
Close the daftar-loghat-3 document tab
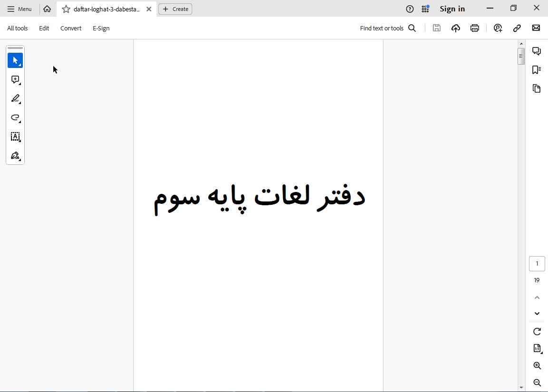point(149,9)
